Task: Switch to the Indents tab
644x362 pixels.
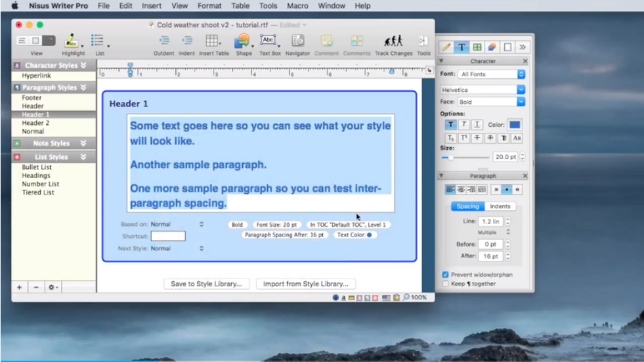Action: 500,206
